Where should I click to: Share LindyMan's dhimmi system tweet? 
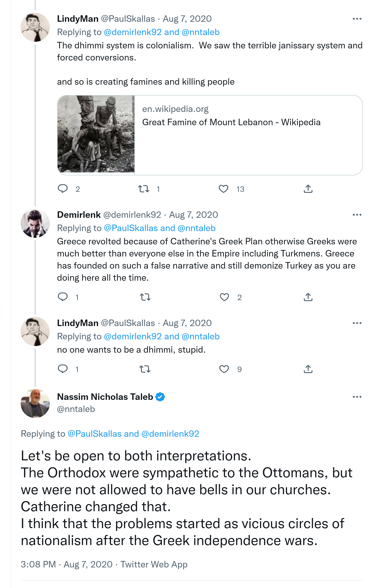[308, 189]
